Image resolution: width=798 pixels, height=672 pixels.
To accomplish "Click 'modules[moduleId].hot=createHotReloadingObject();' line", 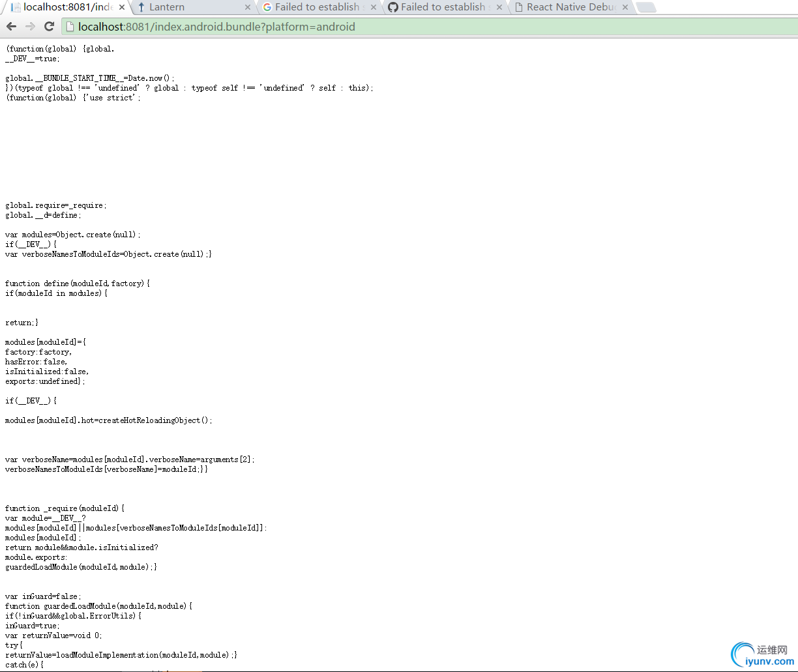I will [x=109, y=420].
